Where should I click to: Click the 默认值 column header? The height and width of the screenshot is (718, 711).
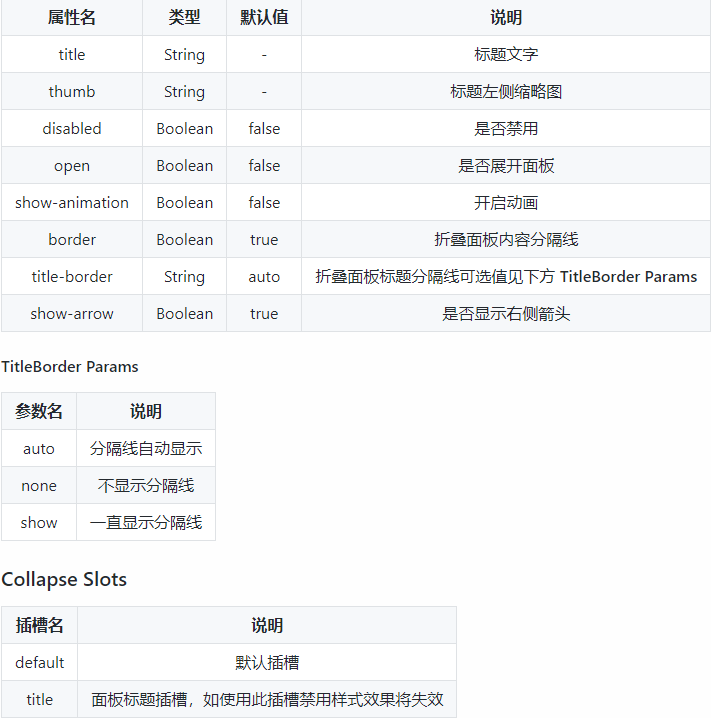pos(264,17)
